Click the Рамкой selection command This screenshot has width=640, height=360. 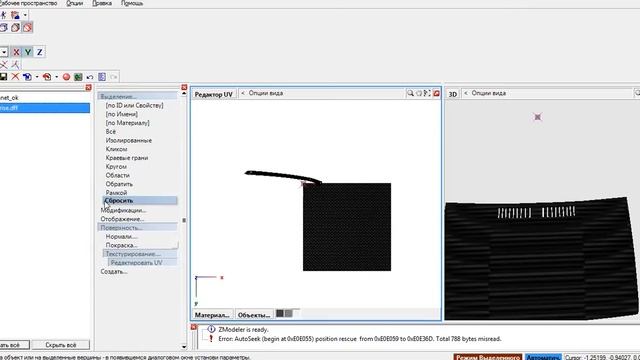click(116, 192)
